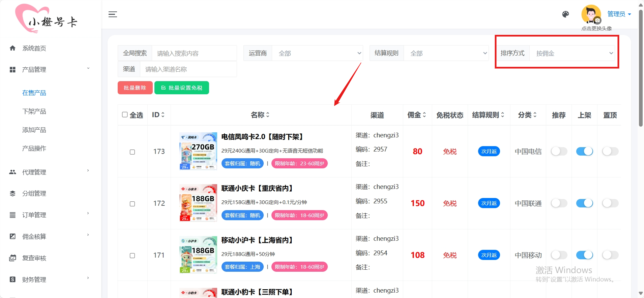Toggle 推荐 switch for 移动小沪卡
The width and height of the screenshot is (644, 298).
click(559, 255)
